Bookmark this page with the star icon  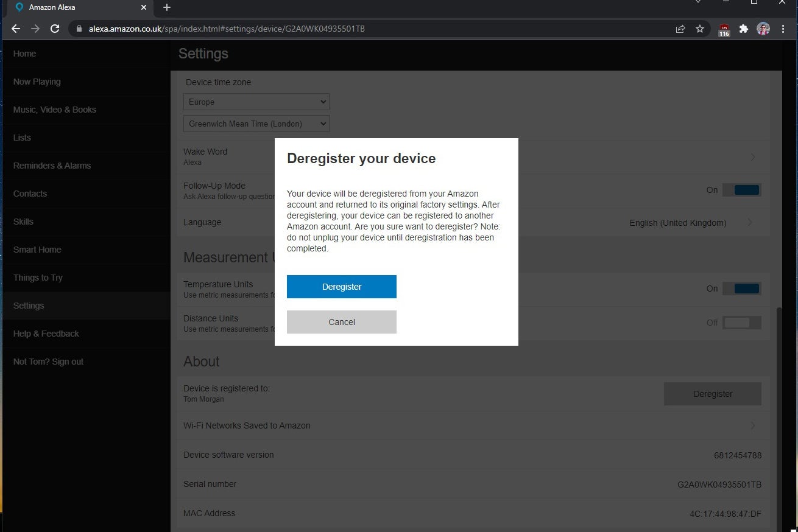(x=700, y=29)
